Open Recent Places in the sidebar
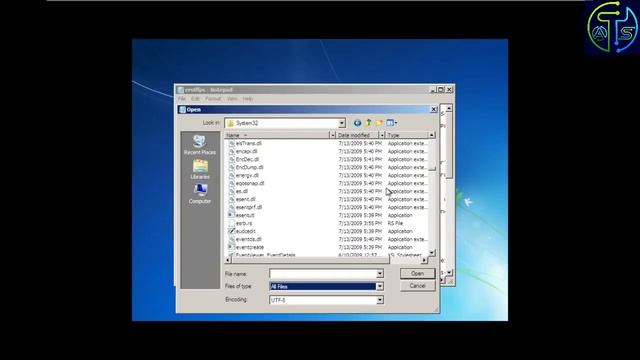Image resolution: width=640 pixels, height=360 pixels. (200, 145)
